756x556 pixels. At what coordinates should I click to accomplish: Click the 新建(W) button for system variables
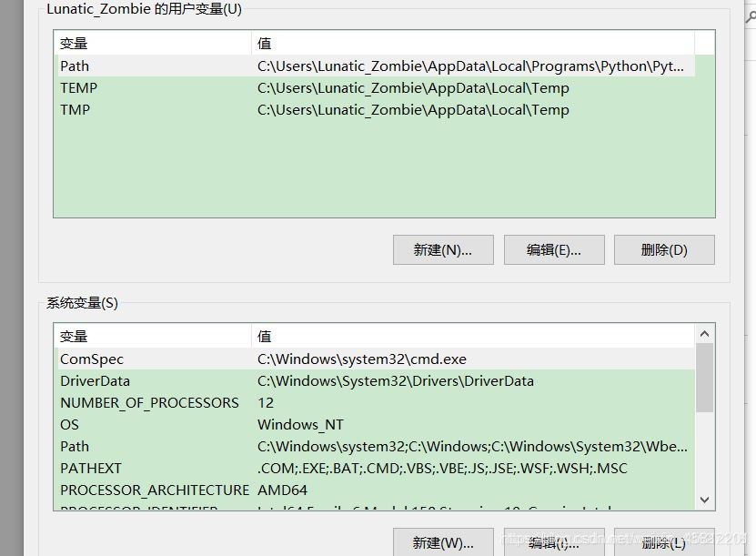point(443,543)
